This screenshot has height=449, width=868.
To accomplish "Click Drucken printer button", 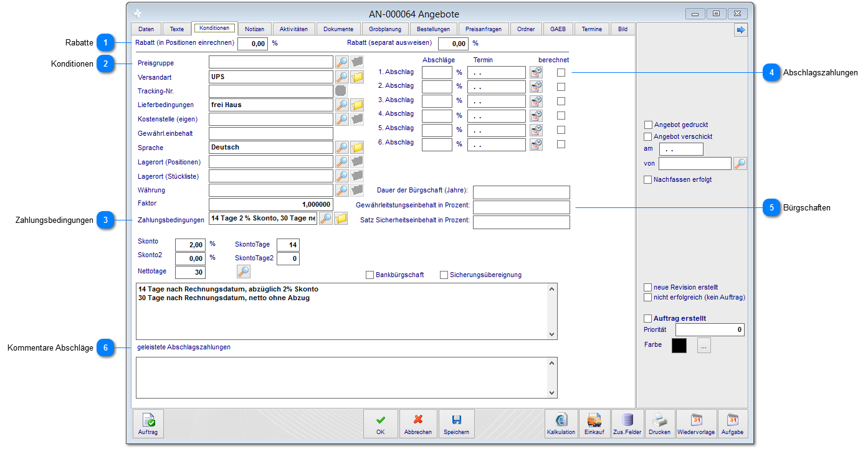I will [660, 424].
